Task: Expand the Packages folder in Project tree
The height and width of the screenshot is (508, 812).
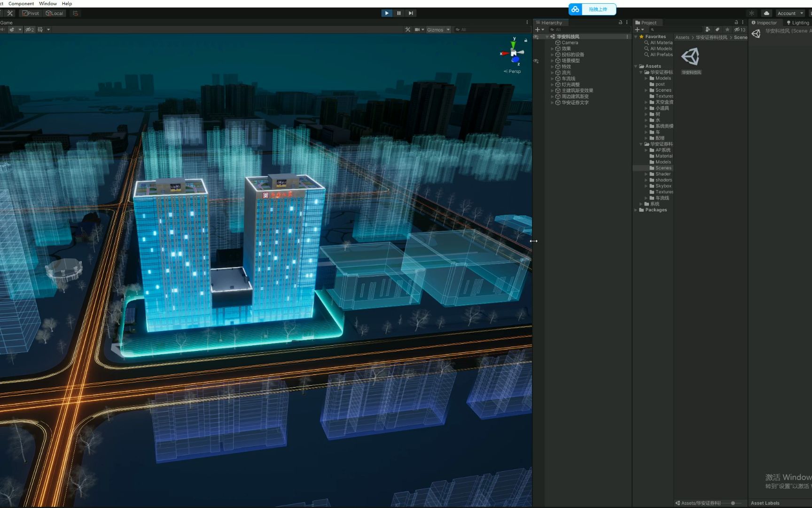Action: 636,210
